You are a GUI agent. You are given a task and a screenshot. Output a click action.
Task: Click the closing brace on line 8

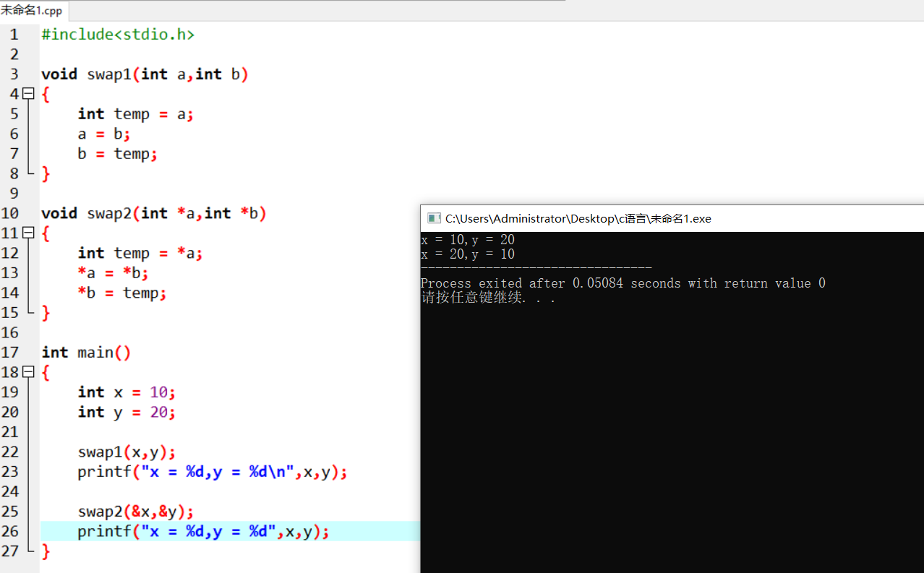(46, 173)
